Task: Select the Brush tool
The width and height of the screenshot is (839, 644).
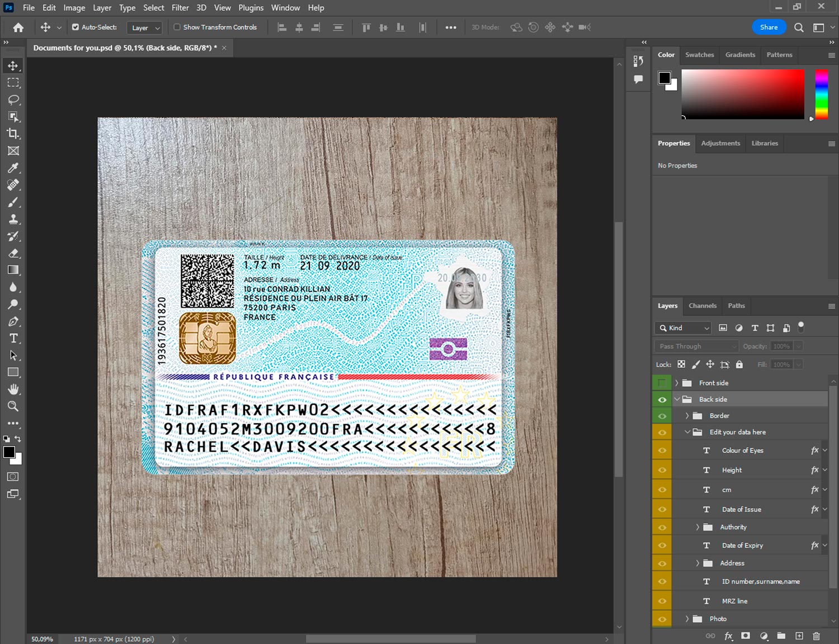Action: 13,202
